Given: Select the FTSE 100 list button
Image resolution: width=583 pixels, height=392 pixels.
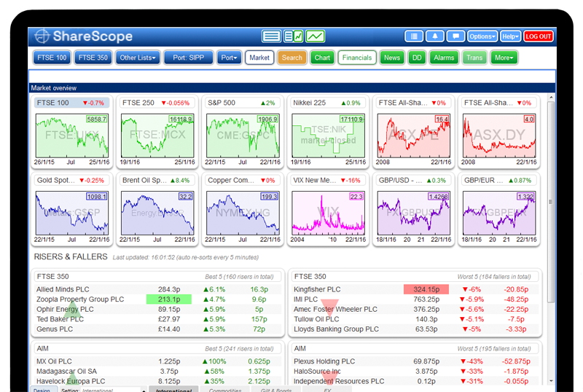Looking at the screenshot, I should click(52, 58).
